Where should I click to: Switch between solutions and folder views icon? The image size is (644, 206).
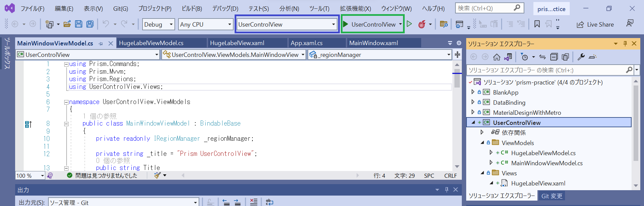pos(508,57)
